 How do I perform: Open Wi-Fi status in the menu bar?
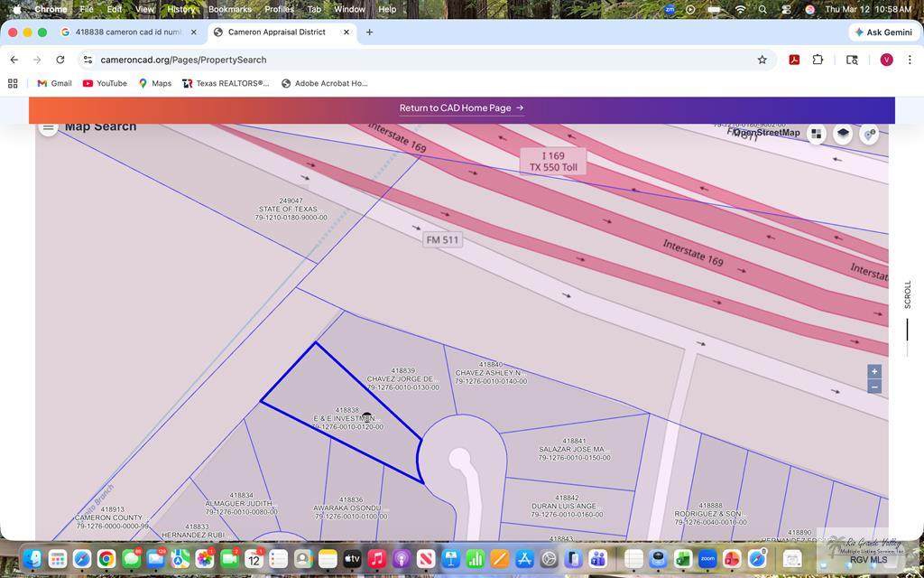click(x=740, y=9)
